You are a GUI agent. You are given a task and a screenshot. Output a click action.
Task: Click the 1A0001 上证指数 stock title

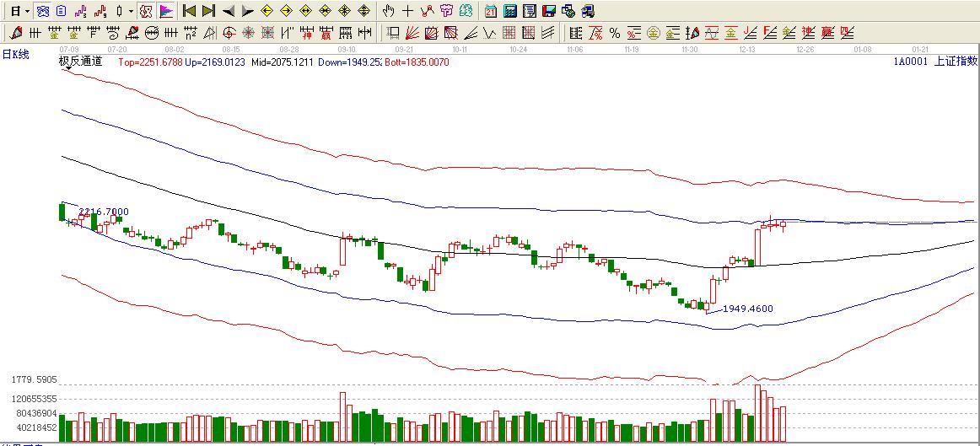[x=935, y=61]
